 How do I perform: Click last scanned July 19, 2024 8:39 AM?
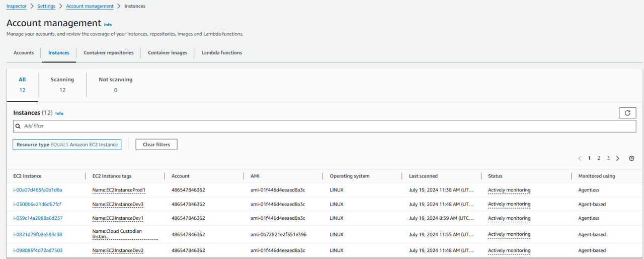click(x=441, y=218)
